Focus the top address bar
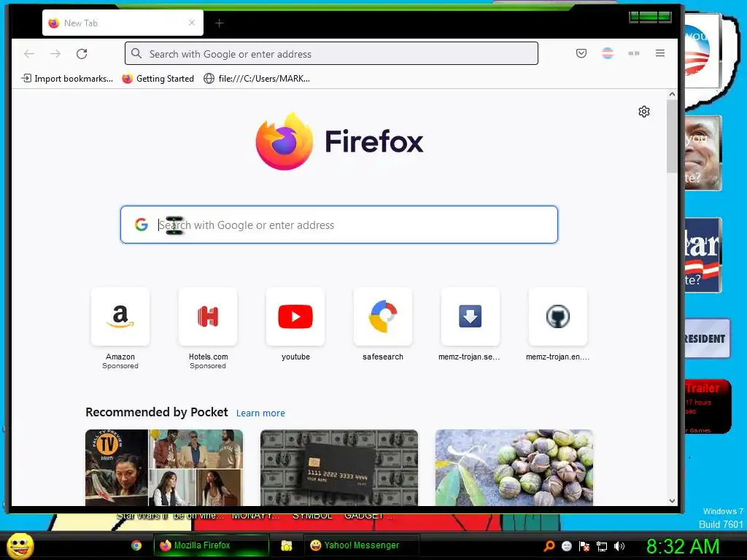 pos(332,53)
